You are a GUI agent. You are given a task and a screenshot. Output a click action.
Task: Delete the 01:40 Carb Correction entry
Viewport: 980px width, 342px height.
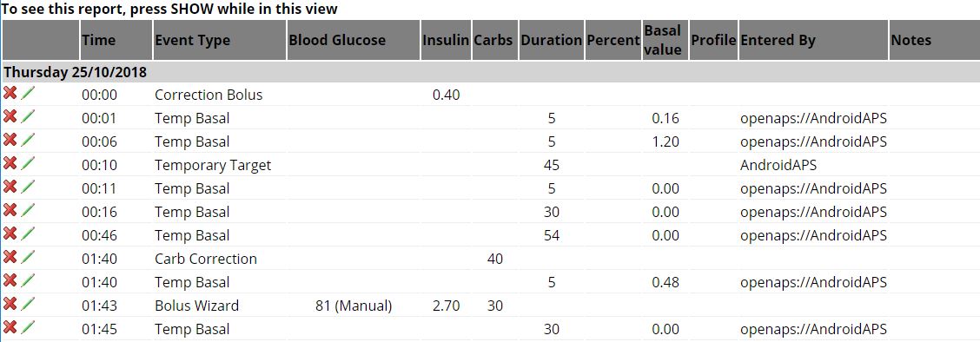pyautogui.click(x=10, y=257)
